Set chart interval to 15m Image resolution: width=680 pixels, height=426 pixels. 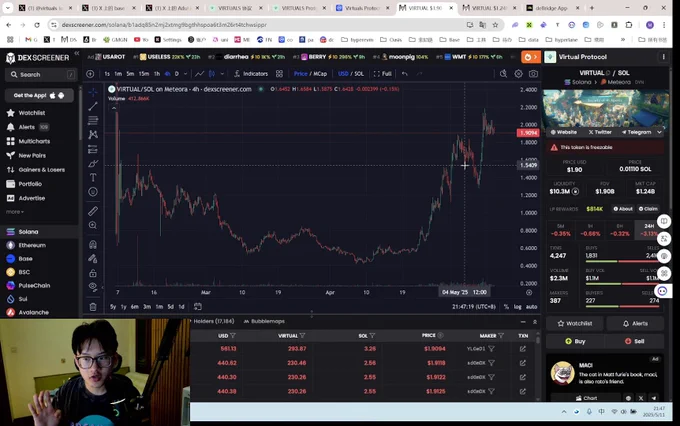coord(144,74)
